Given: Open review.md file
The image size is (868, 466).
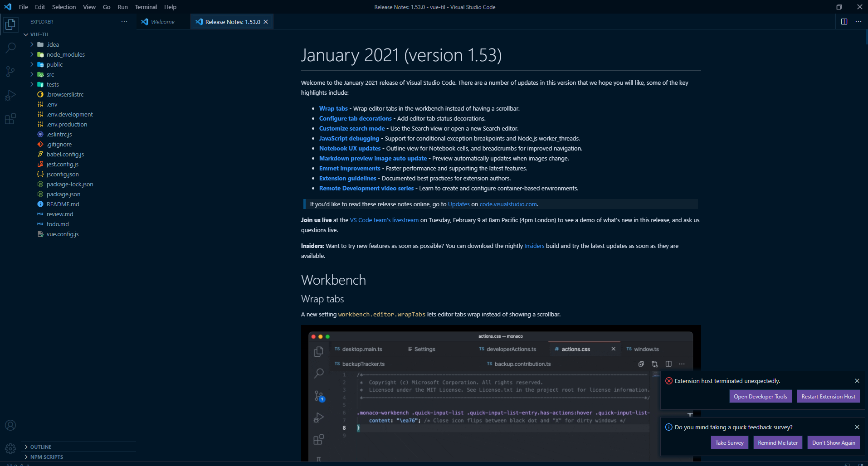Looking at the screenshot, I should point(60,214).
